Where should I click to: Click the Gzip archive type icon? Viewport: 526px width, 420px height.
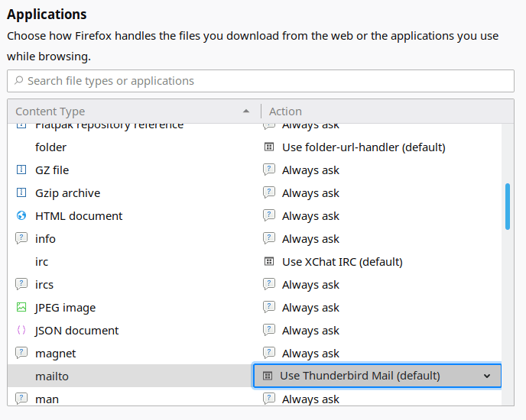(x=21, y=193)
